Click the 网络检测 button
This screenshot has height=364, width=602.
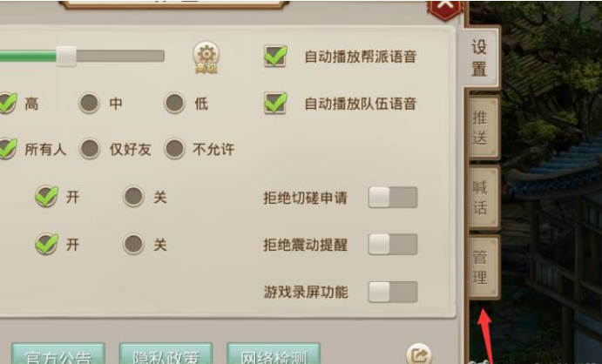coord(274,354)
